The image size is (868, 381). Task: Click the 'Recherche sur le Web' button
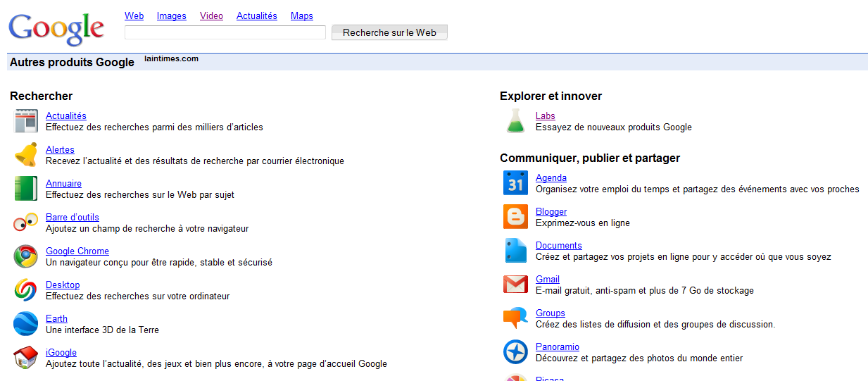(389, 32)
